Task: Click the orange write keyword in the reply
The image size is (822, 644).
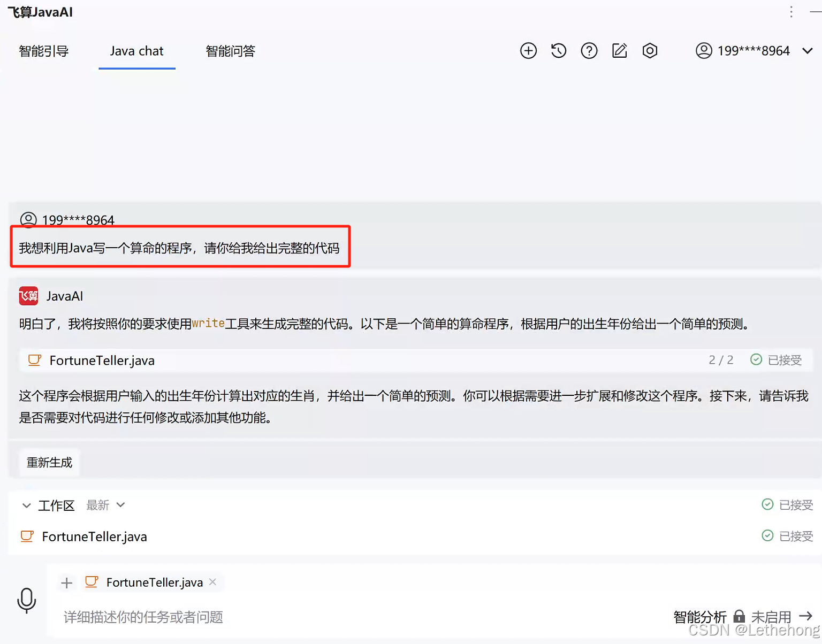Action: point(208,323)
